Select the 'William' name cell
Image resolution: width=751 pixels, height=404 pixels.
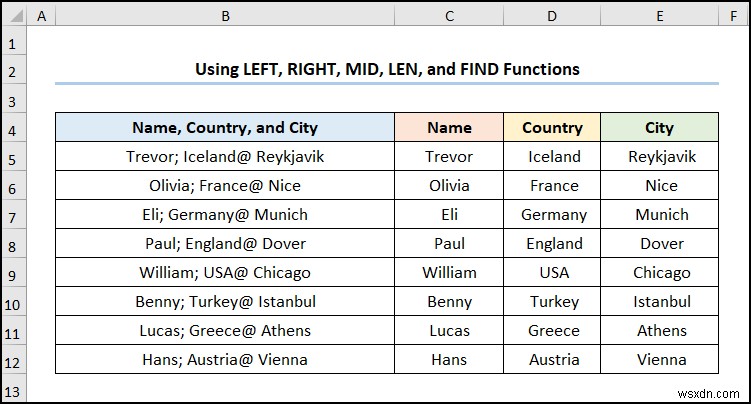click(449, 272)
